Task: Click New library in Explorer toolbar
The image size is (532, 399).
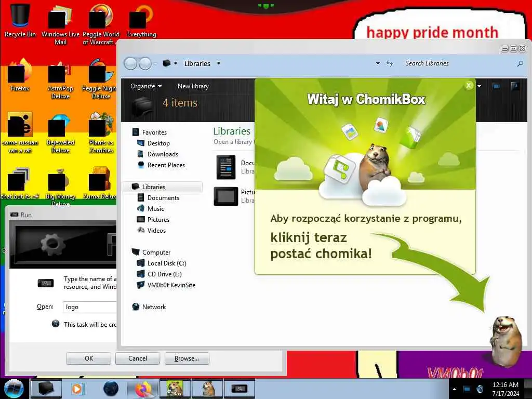Action: [193, 86]
